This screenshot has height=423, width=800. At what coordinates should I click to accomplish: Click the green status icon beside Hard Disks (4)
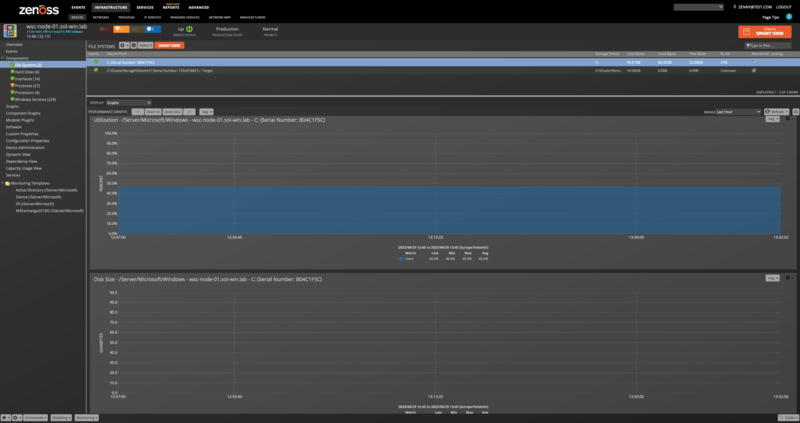point(12,71)
